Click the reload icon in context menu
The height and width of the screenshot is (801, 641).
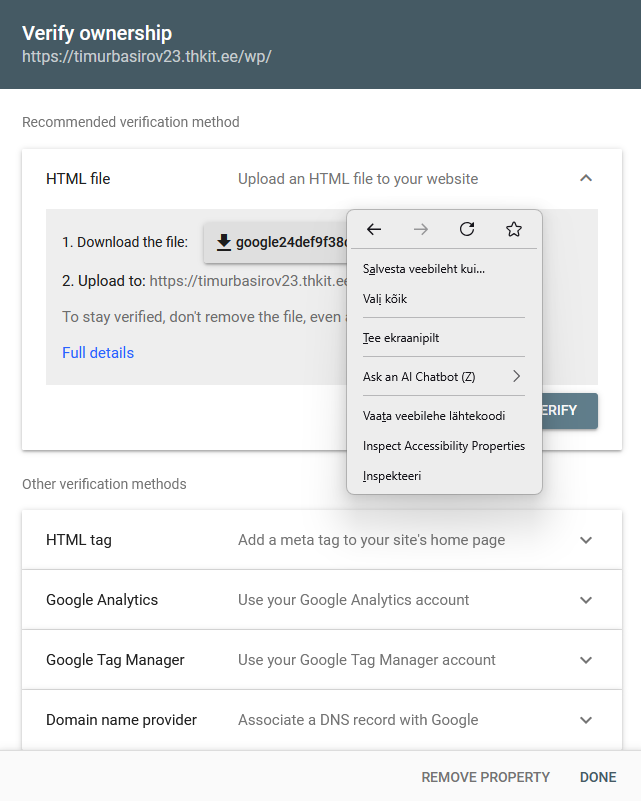467,230
